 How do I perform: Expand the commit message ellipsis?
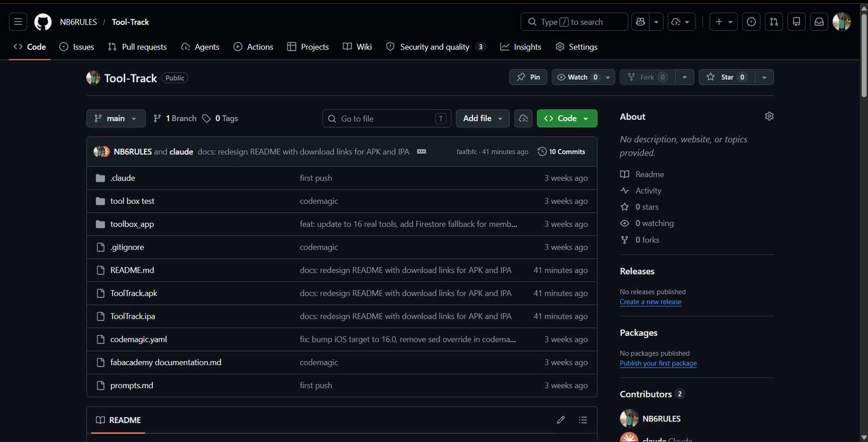(x=422, y=151)
